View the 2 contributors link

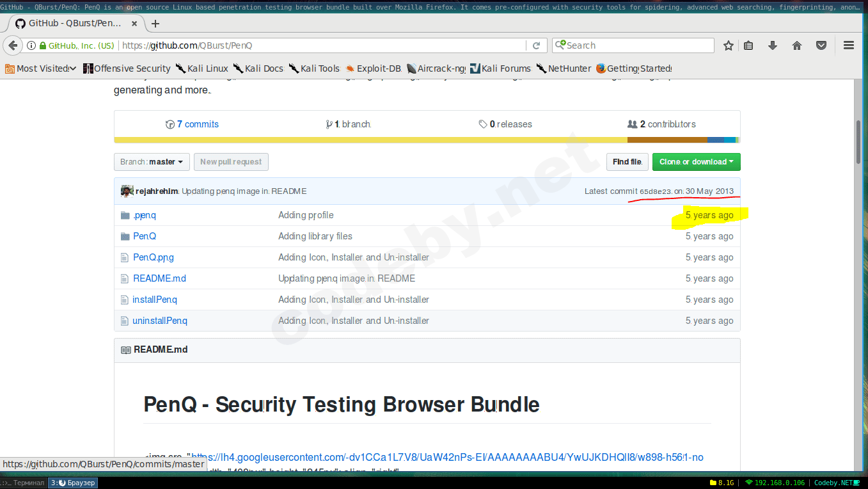pyautogui.click(x=661, y=124)
